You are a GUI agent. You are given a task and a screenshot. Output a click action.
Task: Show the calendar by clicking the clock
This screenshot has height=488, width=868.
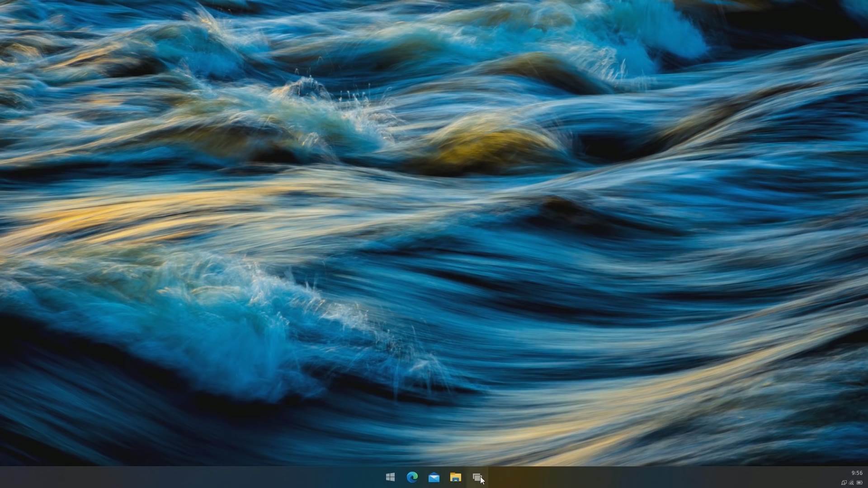pyautogui.click(x=857, y=473)
